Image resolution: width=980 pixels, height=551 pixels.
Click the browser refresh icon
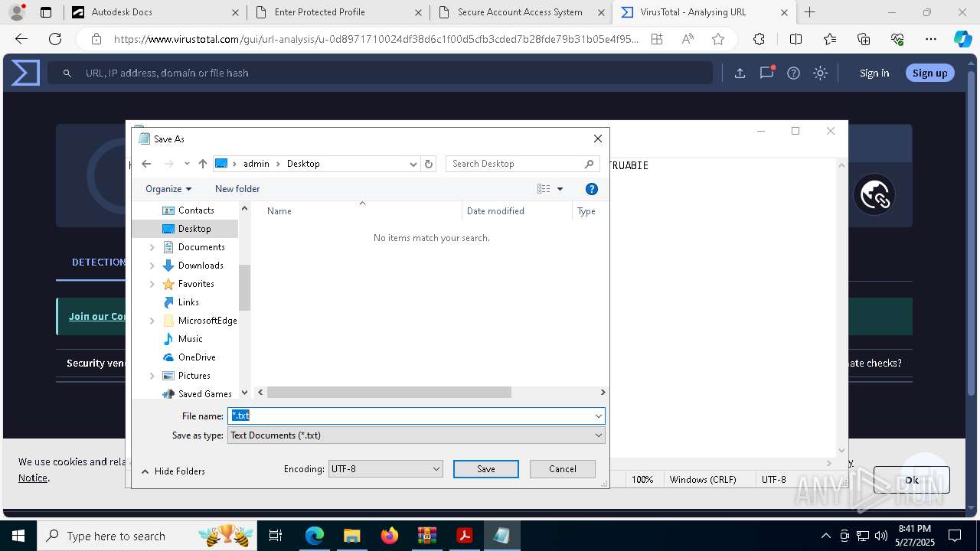(x=55, y=39)
